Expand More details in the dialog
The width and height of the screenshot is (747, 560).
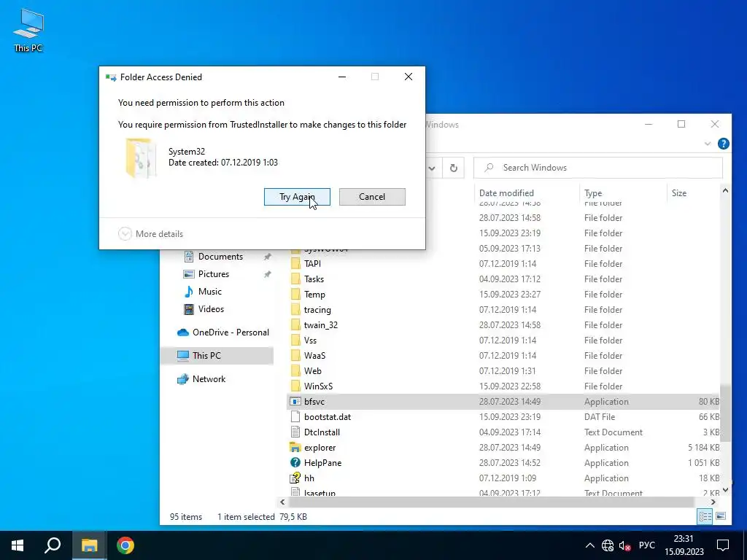coord(150,234)
